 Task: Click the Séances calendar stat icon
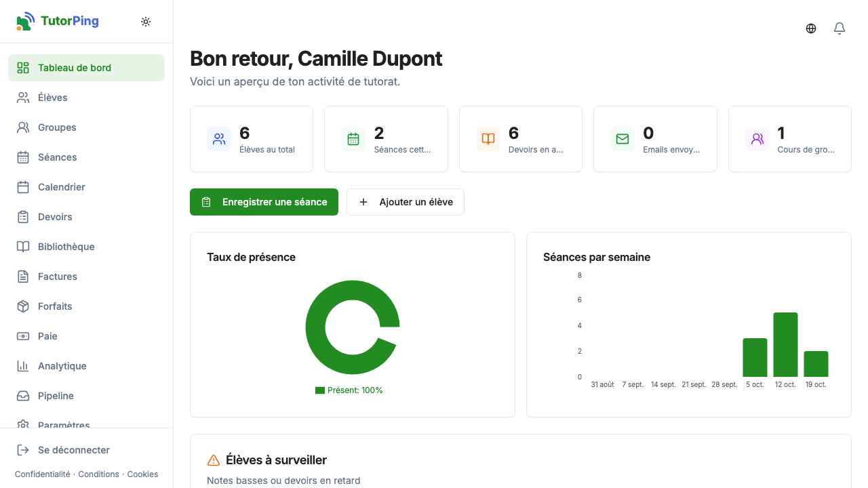[x=353, y=139]
